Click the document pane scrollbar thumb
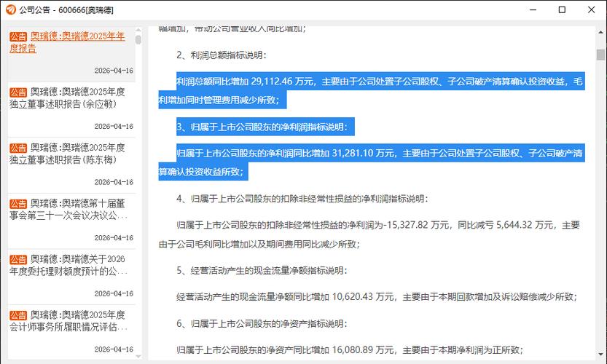This screenshot has width=607, height=364. [600, 55]
